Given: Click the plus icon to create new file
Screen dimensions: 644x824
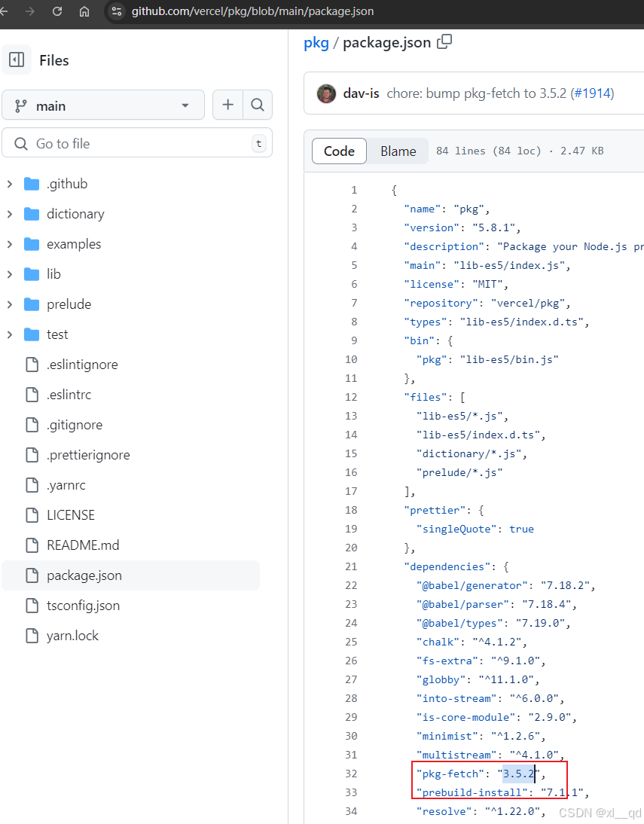Looking at the screenshot, I should 227,105.
